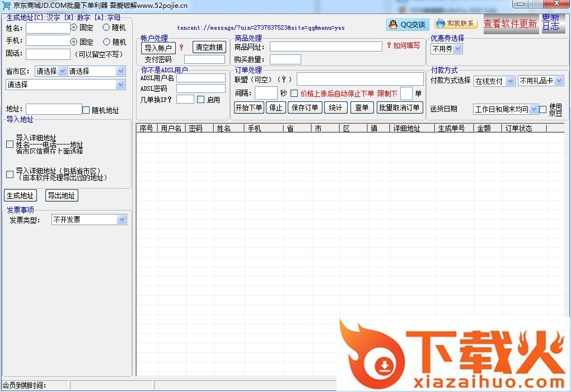Viewport: 571px width, 392px height.
Task: Click the QQ交谈 penguin chat button
Action: click(408, 25)
